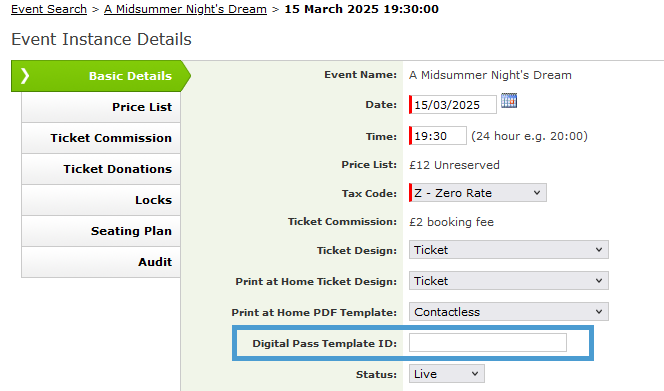The image size is (664, 391).
Task: Change the Status dropdown from Live
Action: (446, 374)
